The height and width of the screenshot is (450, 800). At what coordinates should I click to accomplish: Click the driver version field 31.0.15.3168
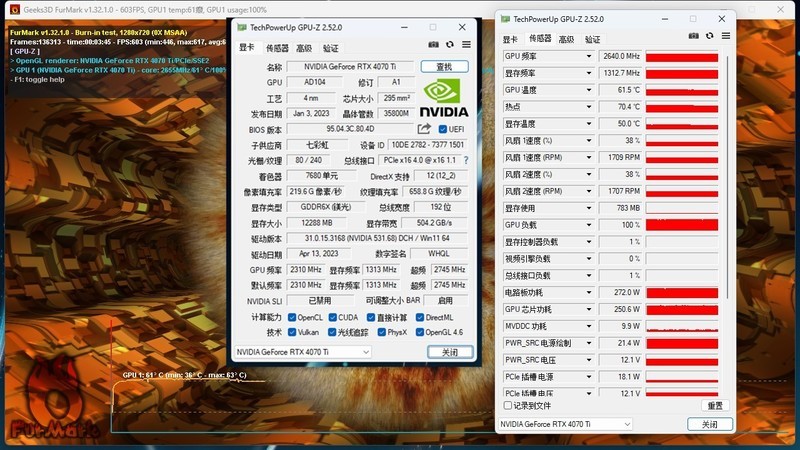pos(377,238)
